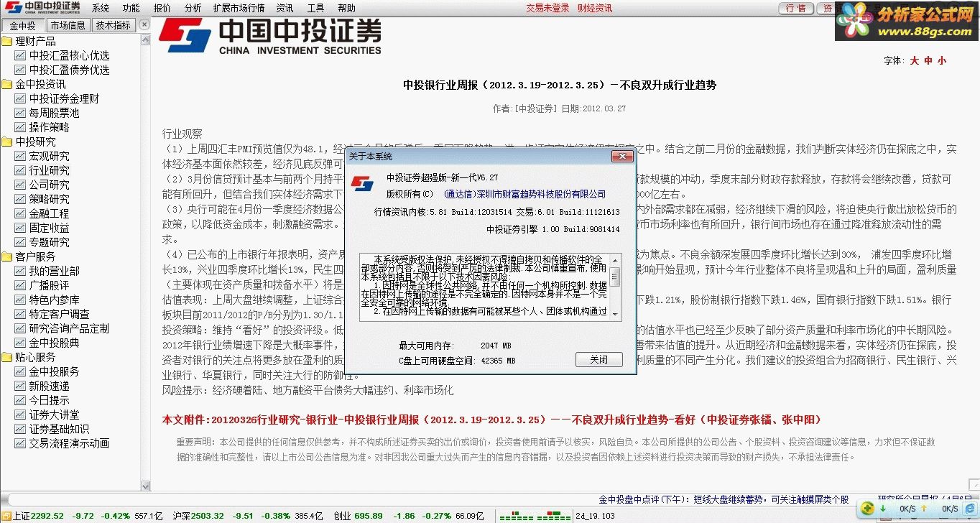The height and width of the screenshot is (523, 980).
Task: Click the chart icon beside 每周股票池
Action: [x=20, y=113]
